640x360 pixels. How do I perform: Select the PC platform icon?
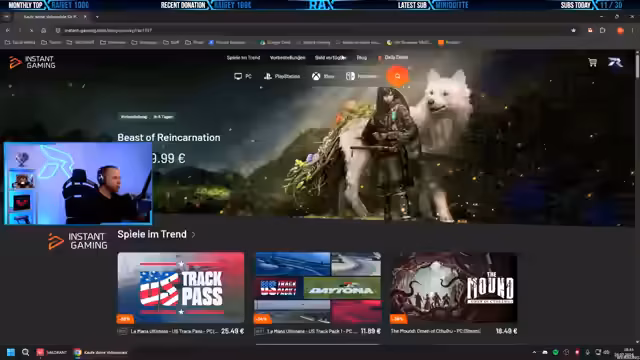tap(243, 76)
